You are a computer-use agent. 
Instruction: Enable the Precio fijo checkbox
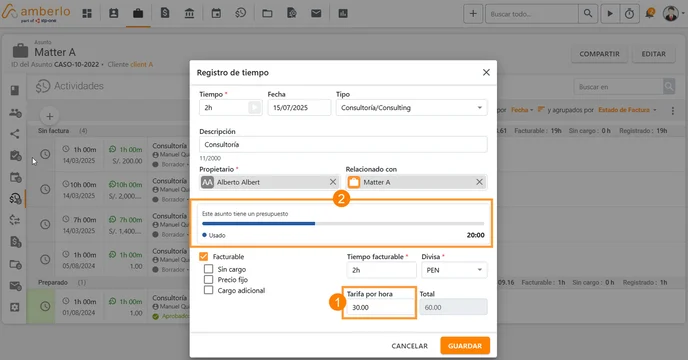point(208,280)
